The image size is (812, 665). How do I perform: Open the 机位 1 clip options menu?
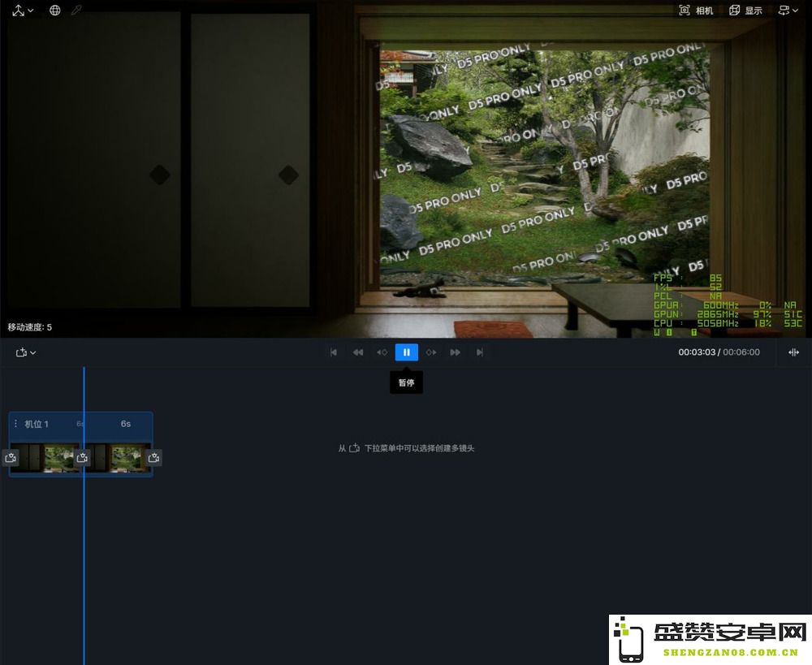[x=15, y=424]
